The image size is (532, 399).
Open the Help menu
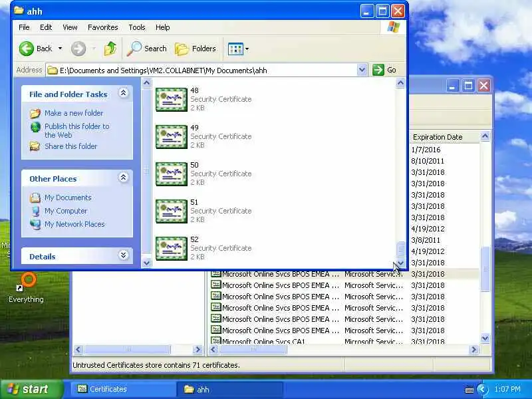point(162,27)
